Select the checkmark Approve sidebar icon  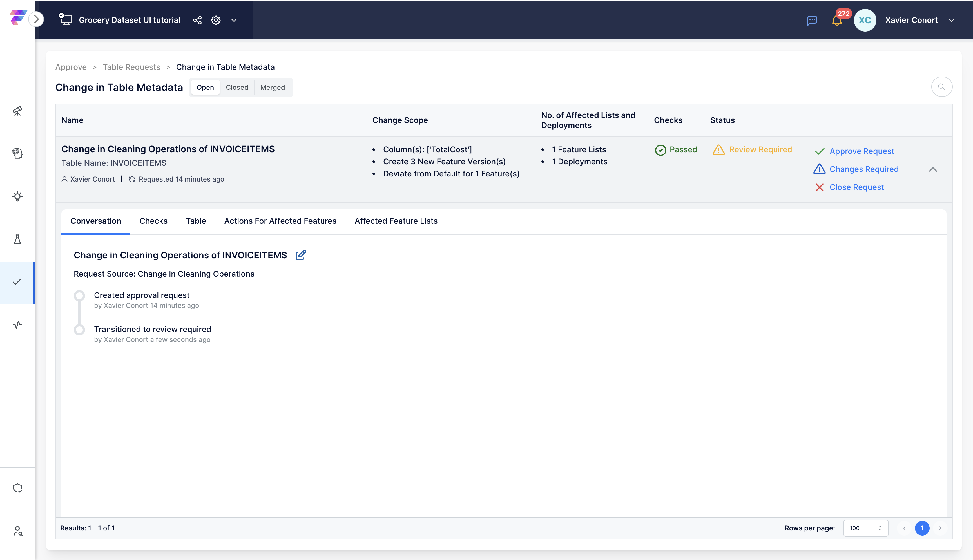pos(17,282)
